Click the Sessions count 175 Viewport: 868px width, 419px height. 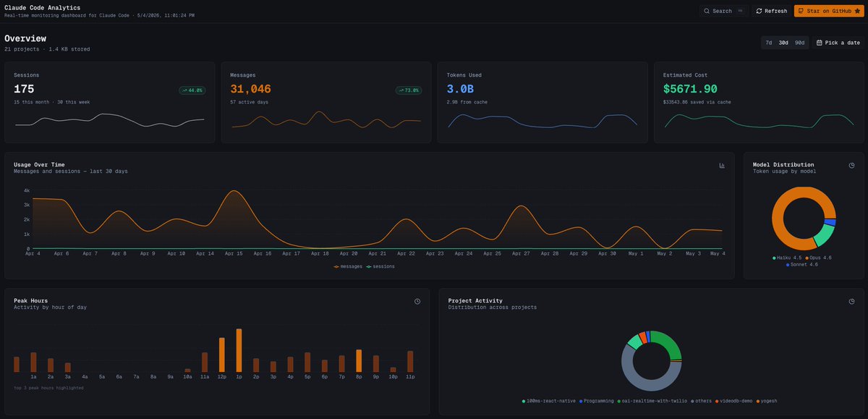(x=24, y=89)
